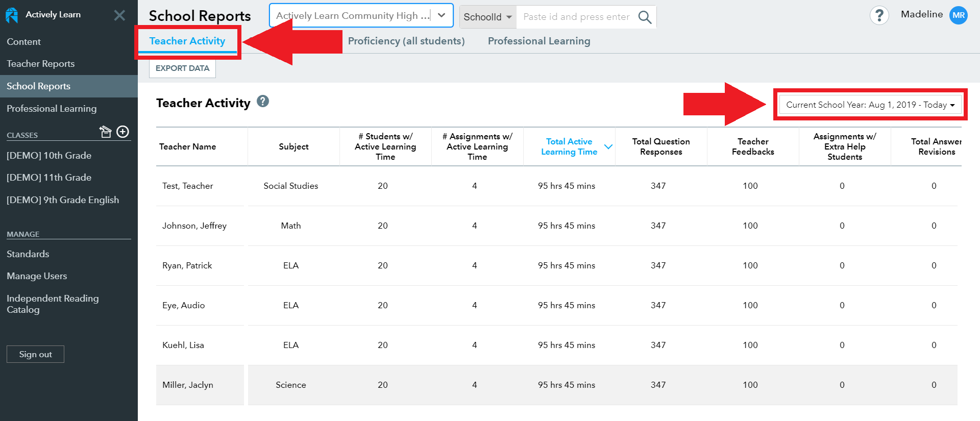Select the Miller, Jaclyn row name
Viewport: 980px width, 421px height.
click(187, 385)
